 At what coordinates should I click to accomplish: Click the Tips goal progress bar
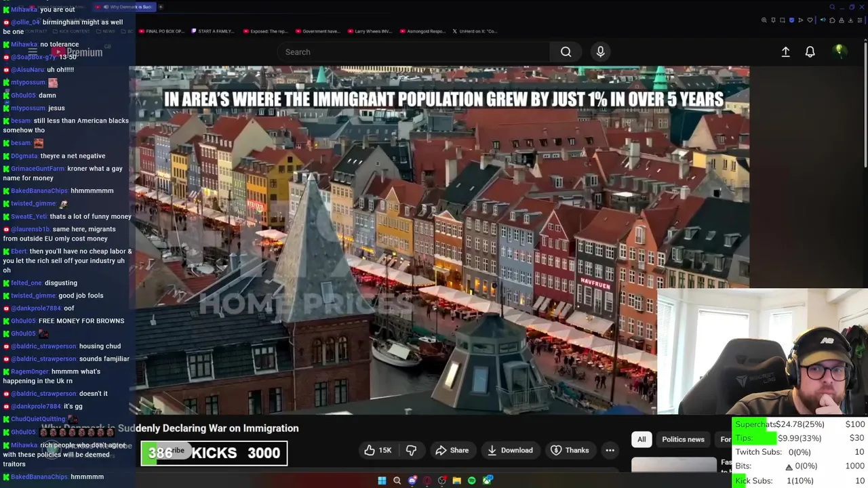[x=800, y=438]
